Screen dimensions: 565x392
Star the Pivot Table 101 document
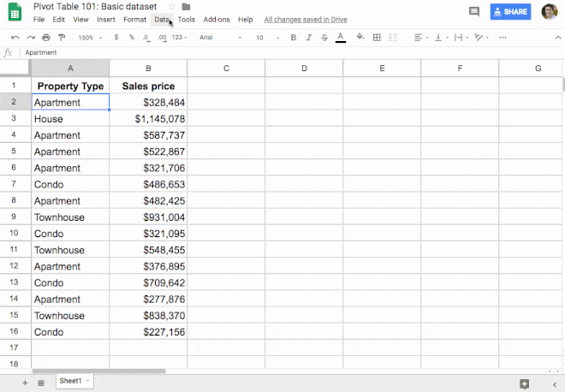pyautogui.click(x=171, y=7)
